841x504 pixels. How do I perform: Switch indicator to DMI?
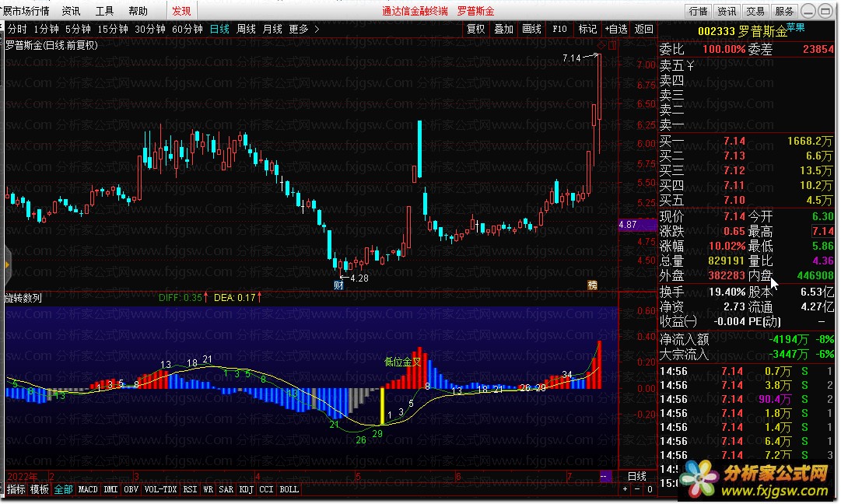[110, 489]
